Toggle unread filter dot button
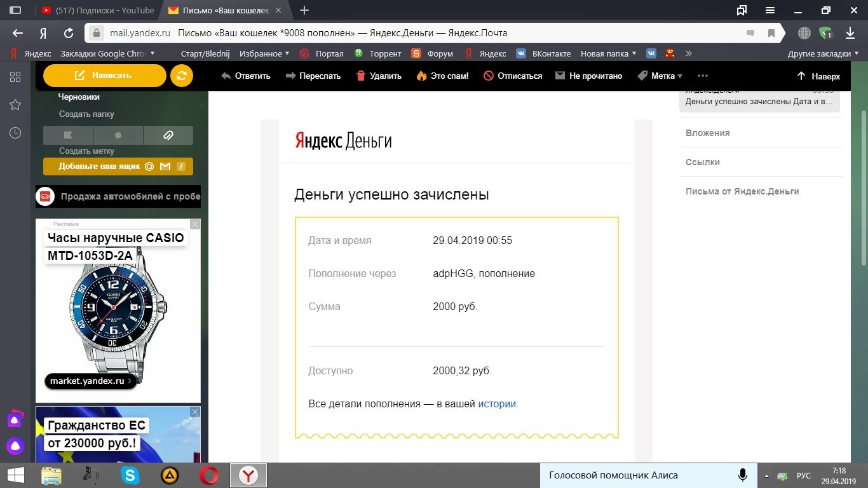868x488 pixels. [x=118, y=135]
